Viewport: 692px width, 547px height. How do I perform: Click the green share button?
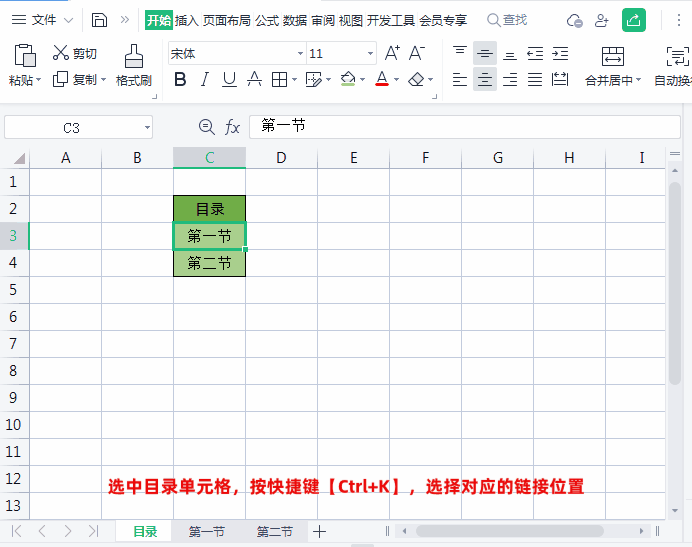634,20
